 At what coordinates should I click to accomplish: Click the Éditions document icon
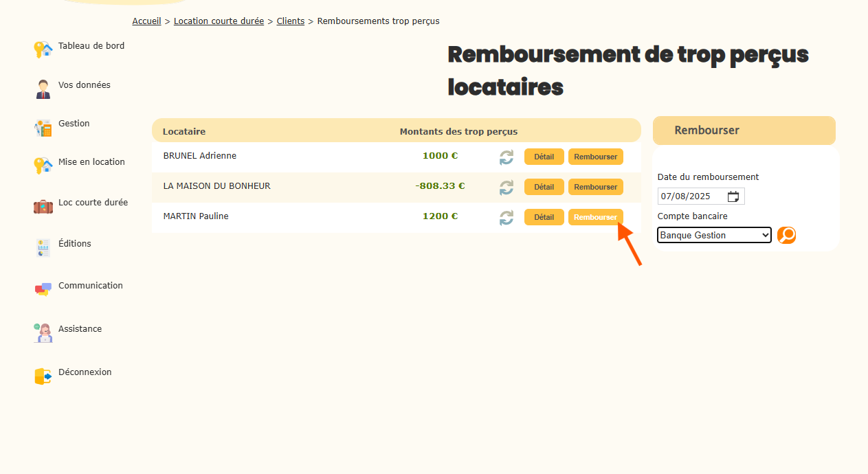(43, 248)
